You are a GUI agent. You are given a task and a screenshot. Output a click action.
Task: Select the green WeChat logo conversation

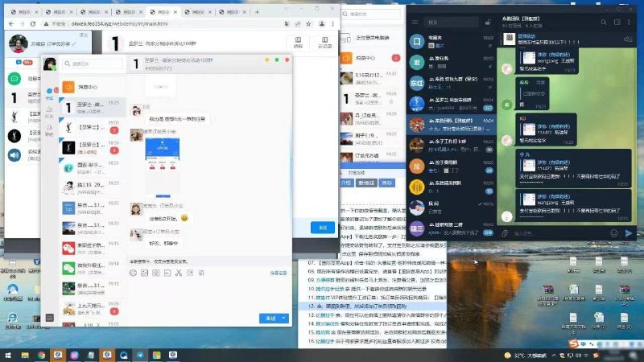93,269
